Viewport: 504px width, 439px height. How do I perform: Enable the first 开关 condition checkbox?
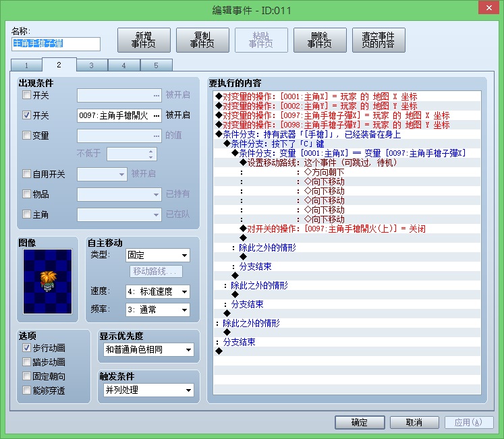point(26,95)
